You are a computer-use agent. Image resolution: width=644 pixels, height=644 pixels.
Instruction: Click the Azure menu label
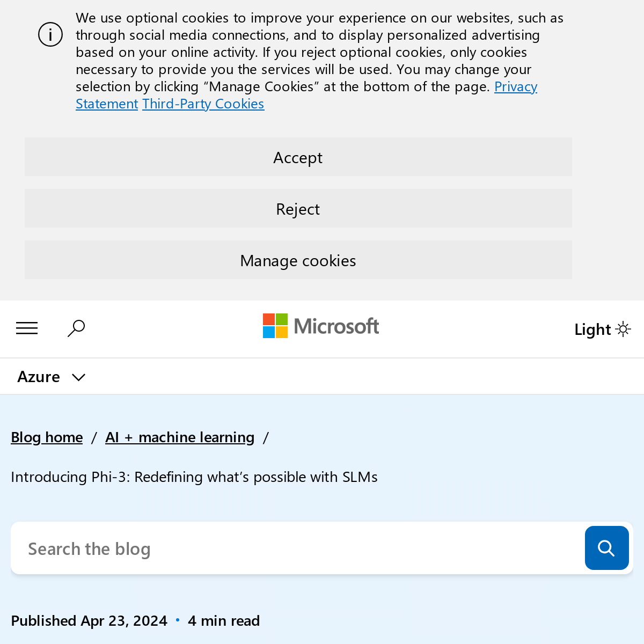39,377
